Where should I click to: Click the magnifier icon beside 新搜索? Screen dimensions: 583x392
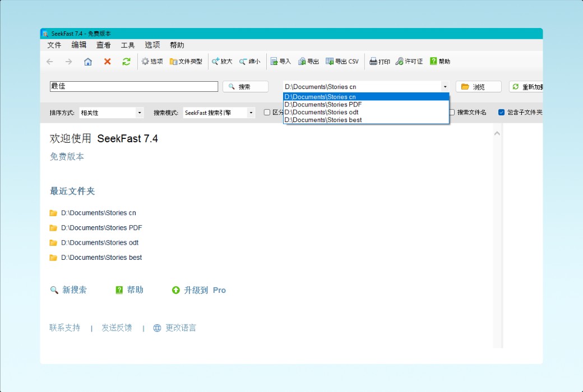(54, 290)
